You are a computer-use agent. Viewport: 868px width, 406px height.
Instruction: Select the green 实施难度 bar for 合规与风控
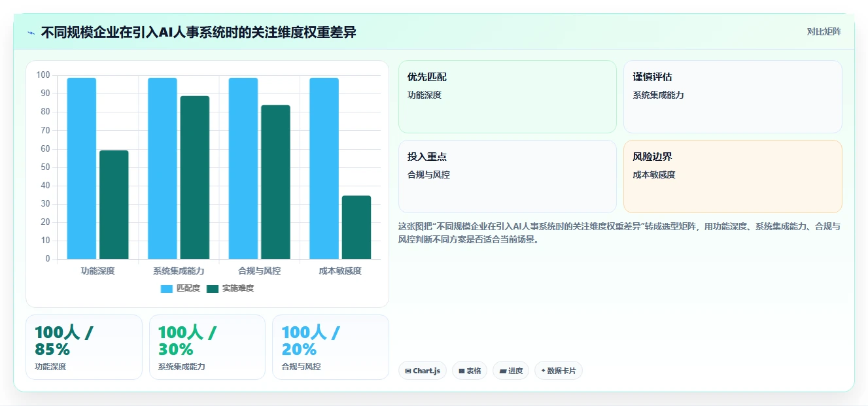275,182
